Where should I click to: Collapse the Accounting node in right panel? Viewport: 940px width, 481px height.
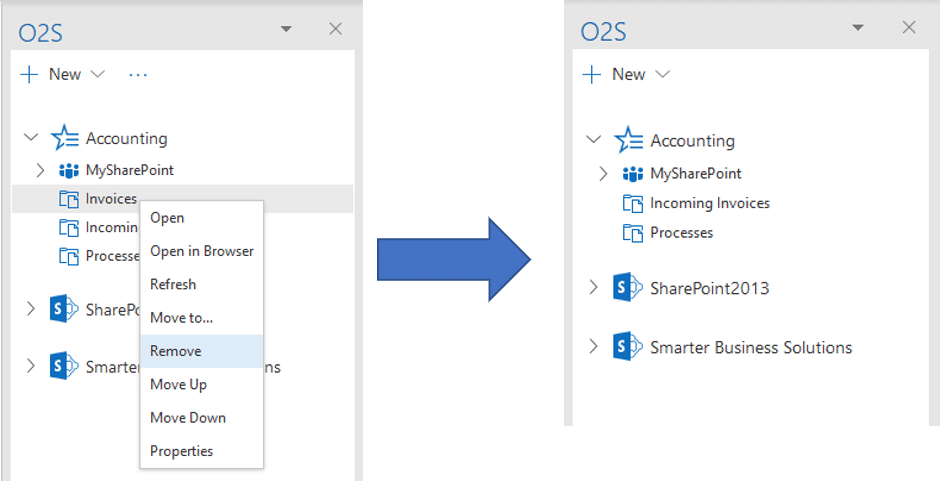pyautogui.click(x=593, y=140)
